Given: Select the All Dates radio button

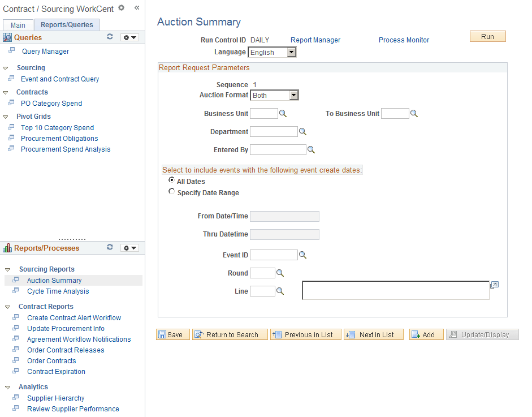Looking at the screenshot, I should click(x=171, y=181).
